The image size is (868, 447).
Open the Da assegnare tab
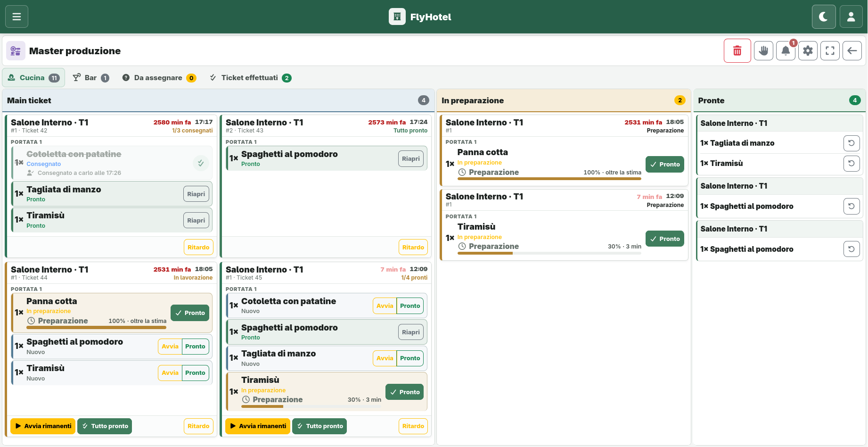click(x=159, y=78)
